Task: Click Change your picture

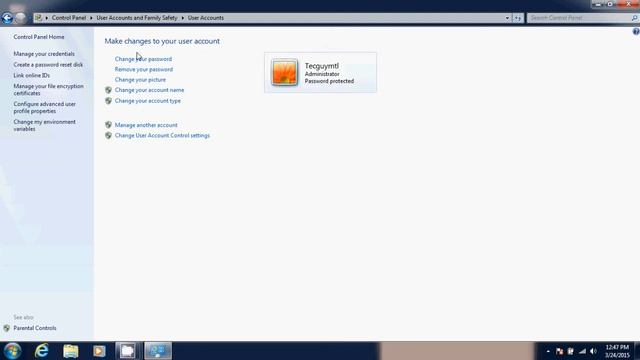Action: [x=140, y=80]
